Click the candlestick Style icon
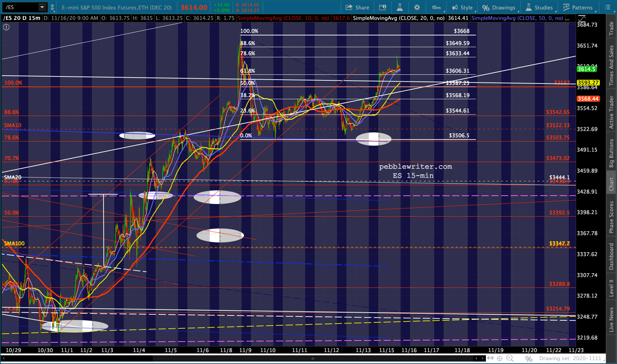The height and width of the screenshot is (364, 617). pyautogui.click(x=455, y=7)
